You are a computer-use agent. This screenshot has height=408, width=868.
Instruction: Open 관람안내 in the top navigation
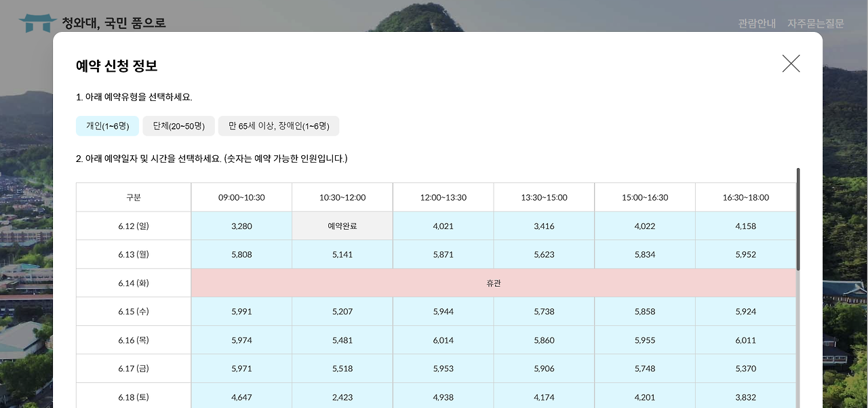[x=757, y=24]
